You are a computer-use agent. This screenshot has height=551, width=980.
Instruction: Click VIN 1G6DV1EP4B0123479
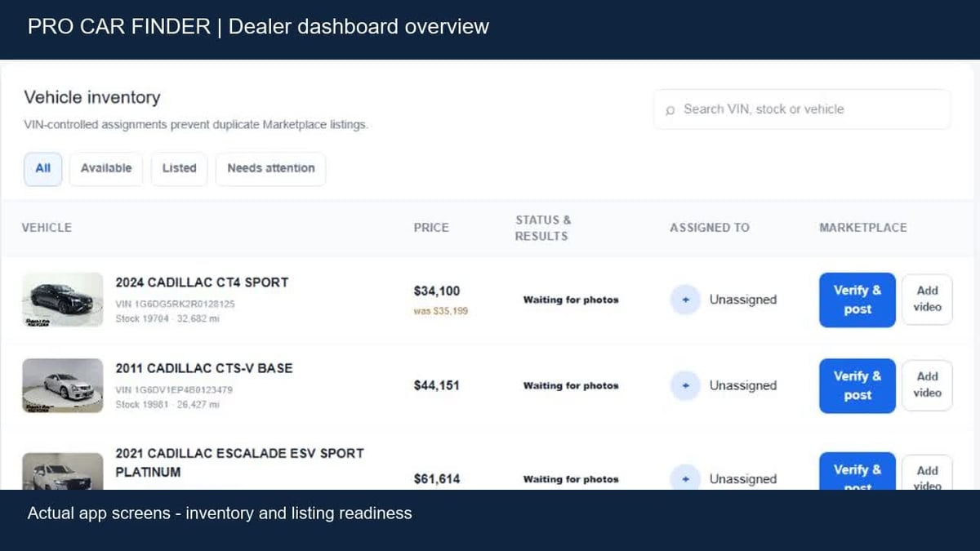click(x=174, y=389)
